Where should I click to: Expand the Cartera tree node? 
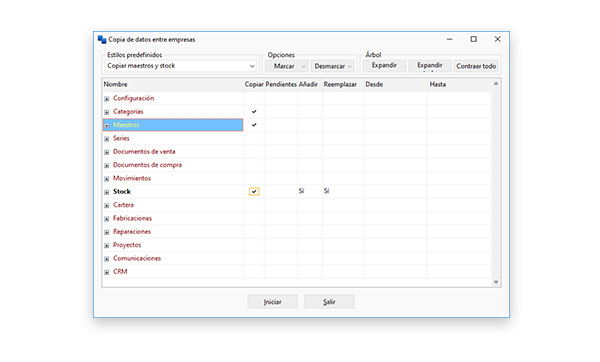tap(107, 205)
